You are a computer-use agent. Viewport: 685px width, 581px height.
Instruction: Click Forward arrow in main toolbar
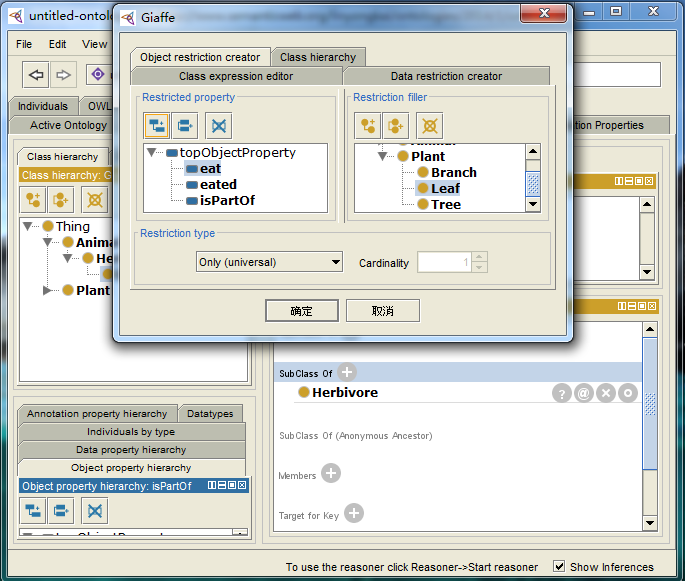[63, 75]
